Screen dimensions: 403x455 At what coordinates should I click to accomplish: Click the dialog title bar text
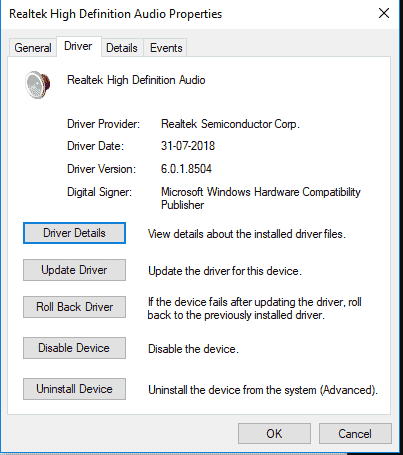pos(115,14)
